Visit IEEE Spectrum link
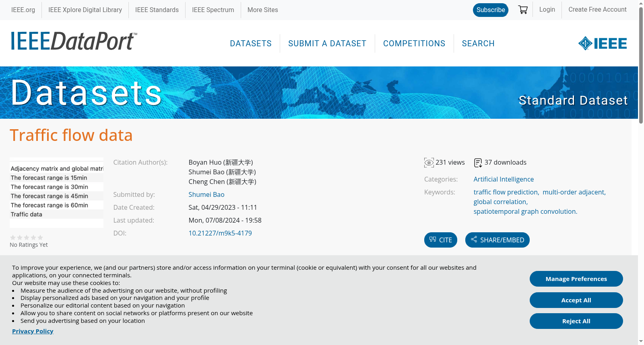The width and height of the screenshot is (644, 345). pyautogui.click(x=213, y=10)
